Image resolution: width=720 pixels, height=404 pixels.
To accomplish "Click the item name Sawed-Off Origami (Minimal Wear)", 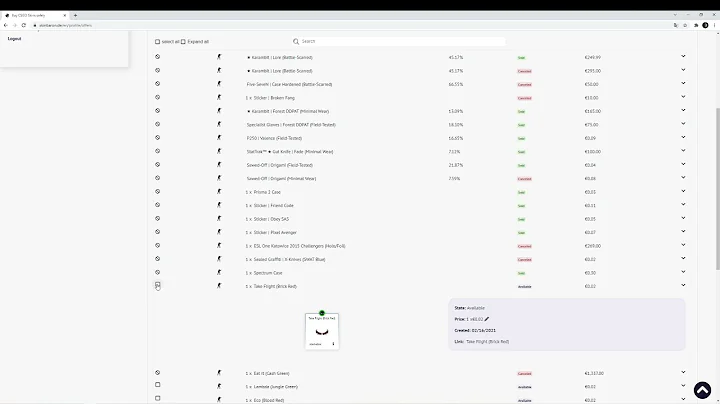I will coord(281,179).
